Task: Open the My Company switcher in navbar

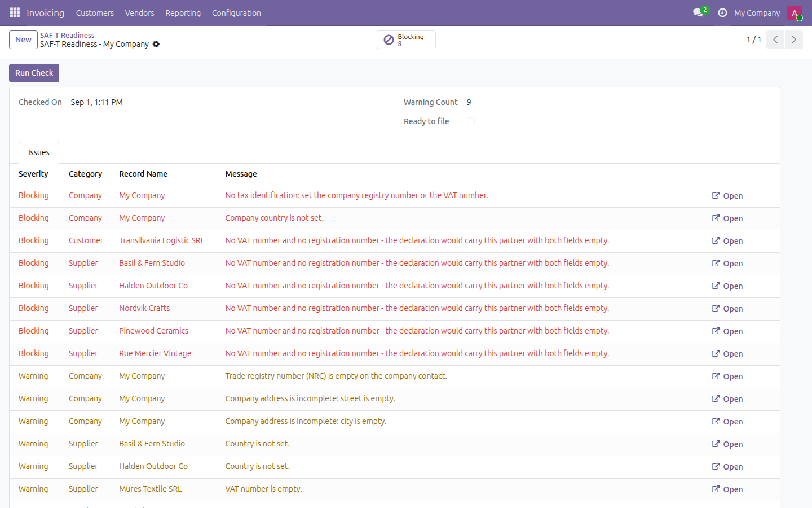Action: point(757,13)
